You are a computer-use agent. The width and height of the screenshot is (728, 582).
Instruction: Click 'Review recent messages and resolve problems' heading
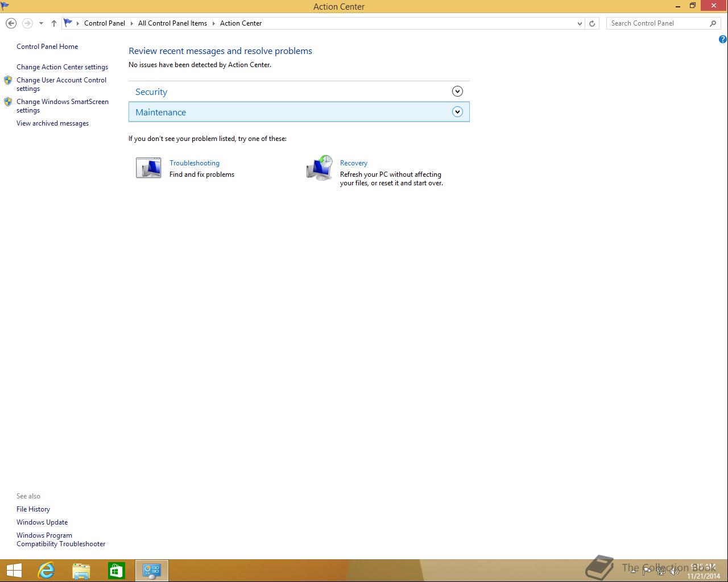click(220, 51)
